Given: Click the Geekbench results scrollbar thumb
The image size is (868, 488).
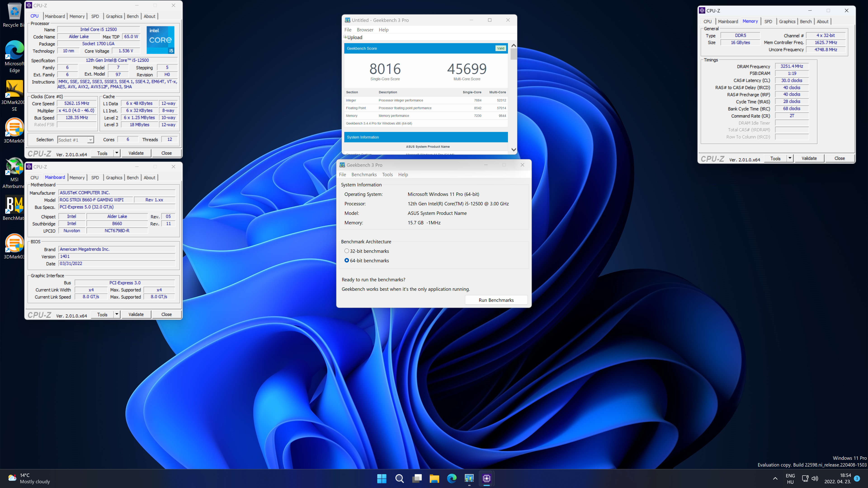Looking at the screenshot, I should [x=514, y=54].
